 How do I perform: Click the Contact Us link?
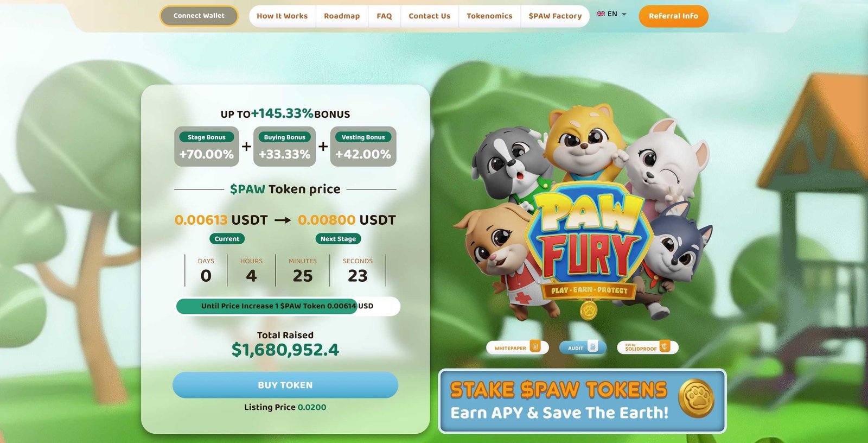(x=429, y=16)
